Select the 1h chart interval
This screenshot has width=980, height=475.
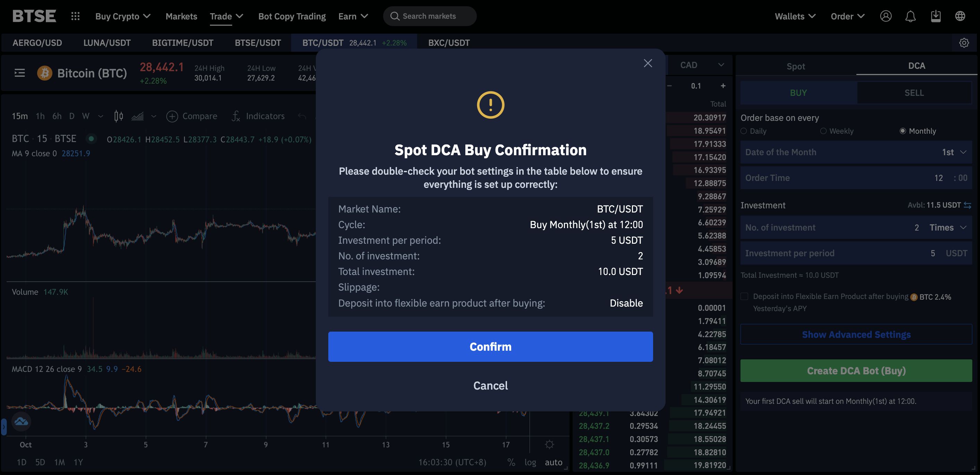tap(40, 116)
